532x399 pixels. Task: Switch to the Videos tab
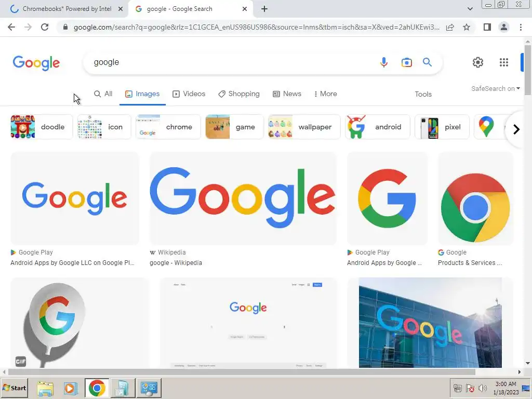pos(189,94)
